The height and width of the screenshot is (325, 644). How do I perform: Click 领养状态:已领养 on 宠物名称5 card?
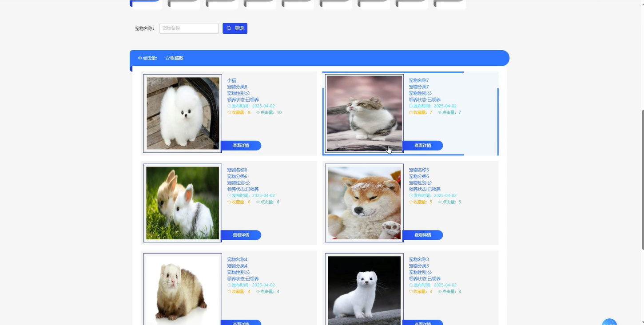425,189
